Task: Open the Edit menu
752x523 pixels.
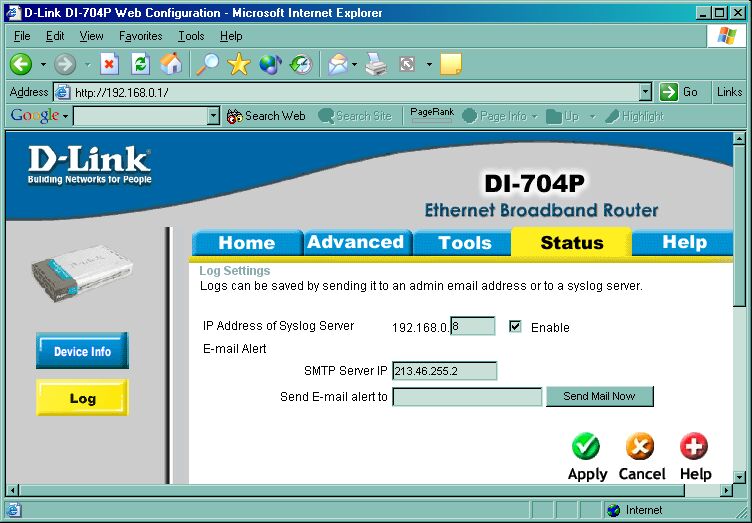Action: pos(55,36)
